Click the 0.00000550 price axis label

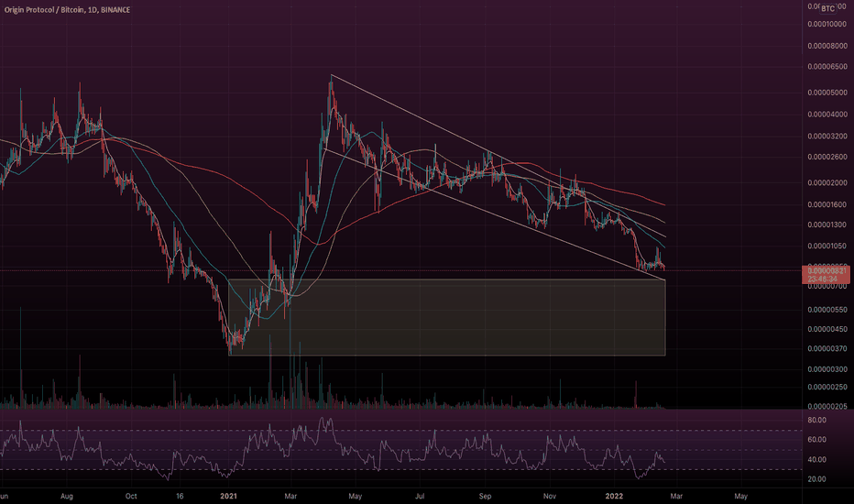(827, 310)
